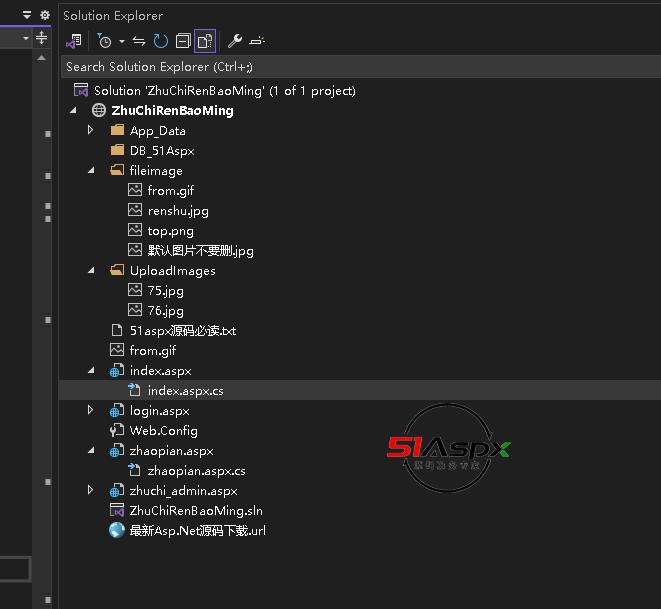
Task: Click the Collapse All toolbar icon
Action: (x=182, y=41)
